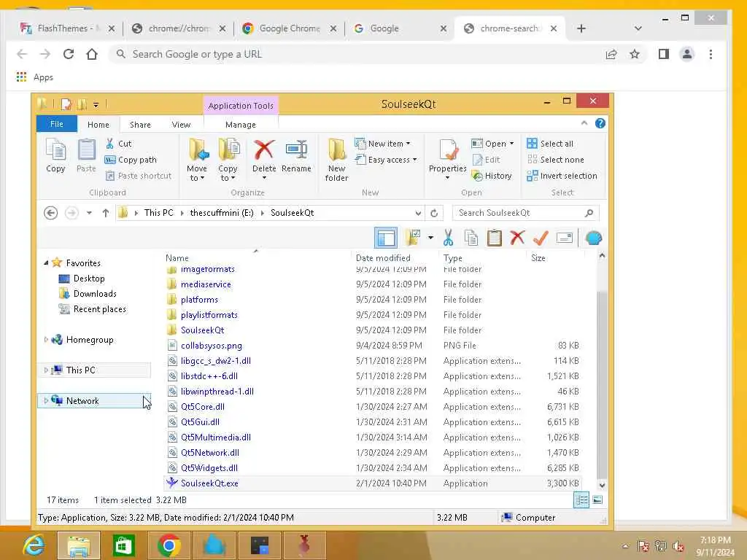This screenshot has width=747, height=560.
Task: Click the blue shell icon in toolbar
Action: tap(594, 238)
